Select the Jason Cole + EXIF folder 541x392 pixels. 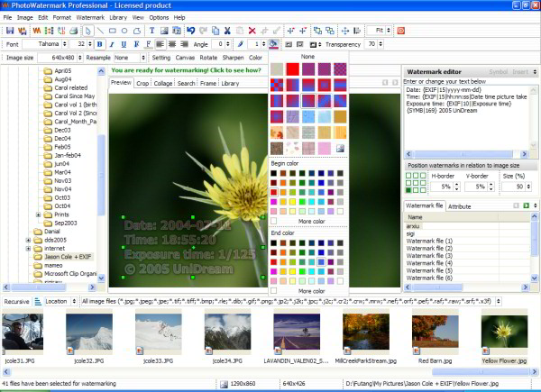click(68, 257)
